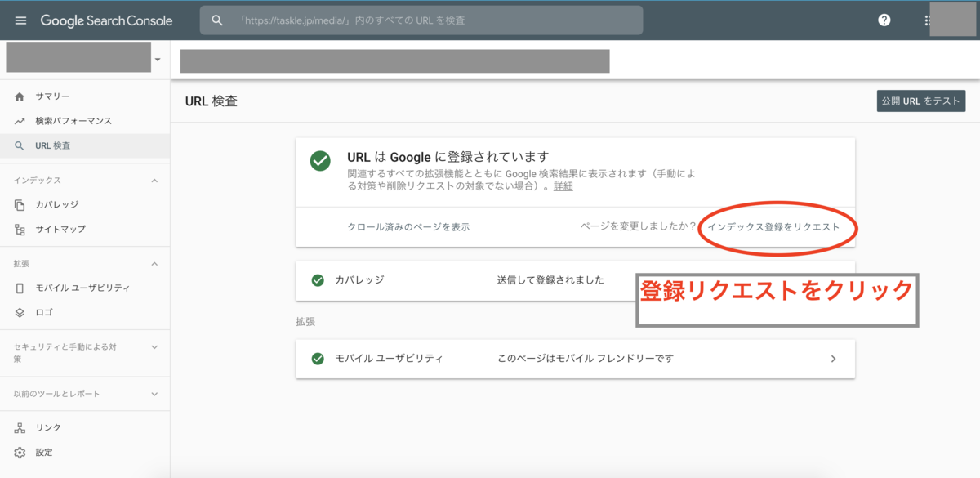This screenshot has width=980, height=478.
Task: Click the URL 検査 page heading
Action: [212, 101]
